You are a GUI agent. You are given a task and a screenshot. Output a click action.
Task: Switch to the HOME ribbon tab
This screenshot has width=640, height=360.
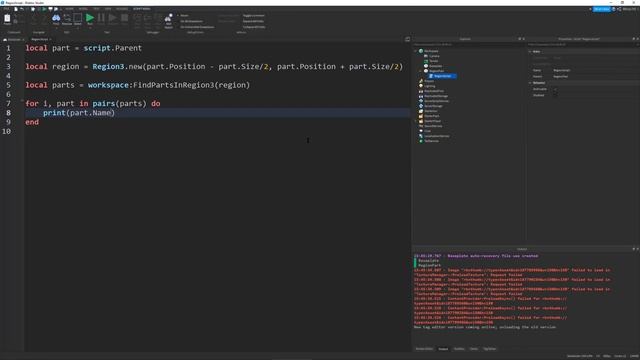point(70,9)
